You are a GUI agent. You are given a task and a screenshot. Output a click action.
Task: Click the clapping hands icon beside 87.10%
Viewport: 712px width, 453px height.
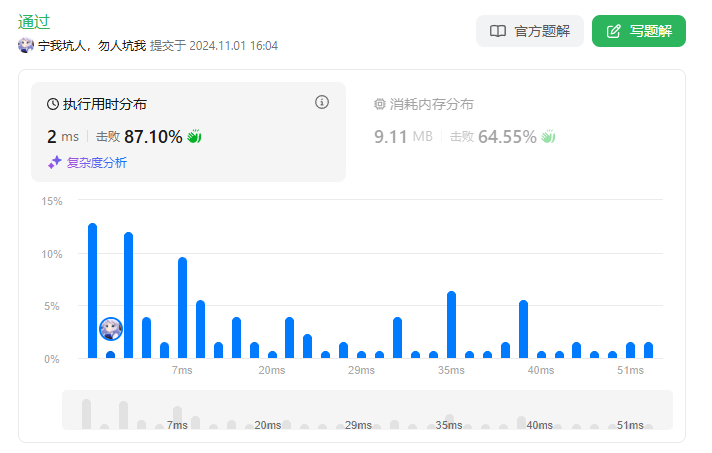click(195, 136)
